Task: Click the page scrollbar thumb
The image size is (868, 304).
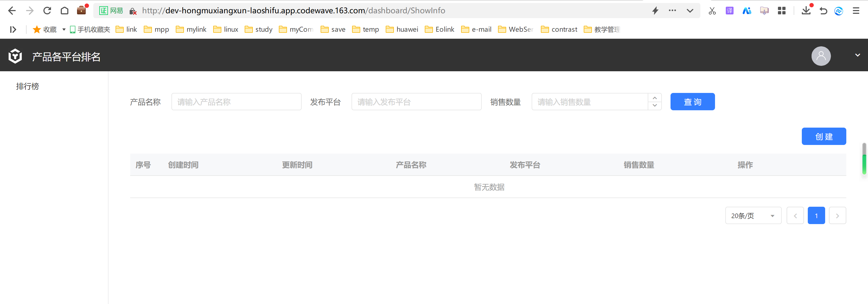Action: pyautogui.click(x=864, y=159)
